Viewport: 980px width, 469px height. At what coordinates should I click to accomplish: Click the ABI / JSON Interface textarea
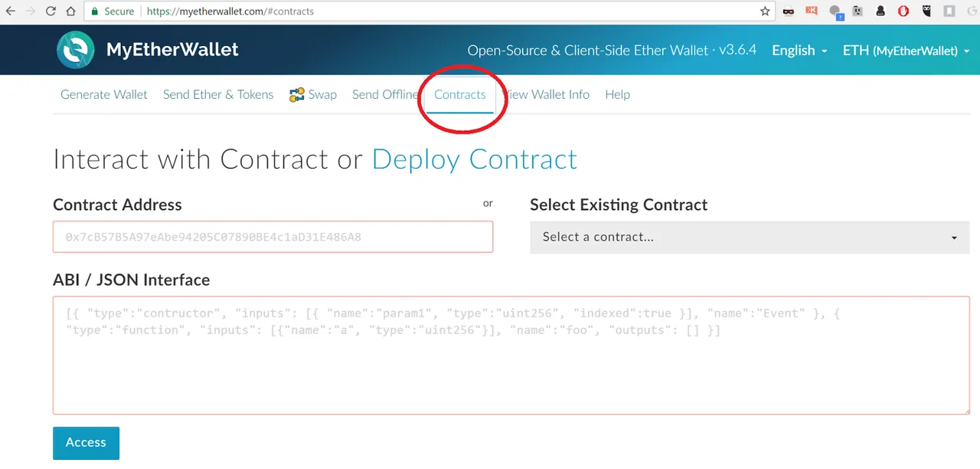[511, 356]
